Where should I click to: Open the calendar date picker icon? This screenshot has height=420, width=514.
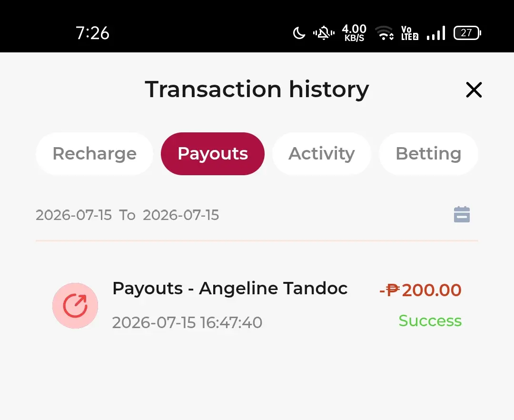click(462, 214)
